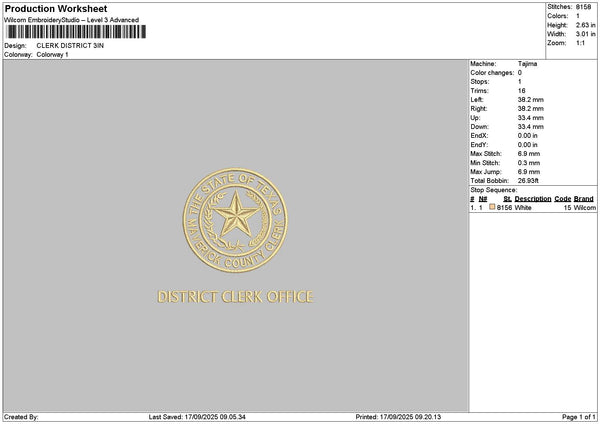Click the Colorway 1 value
This screenshot has width=600, height=424.
(x=52, y=55)
